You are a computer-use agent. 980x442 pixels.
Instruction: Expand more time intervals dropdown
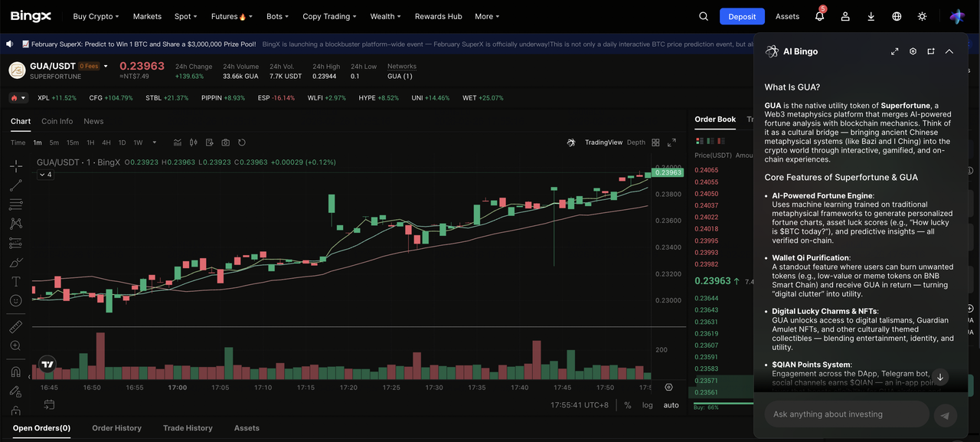pos(155,142)
